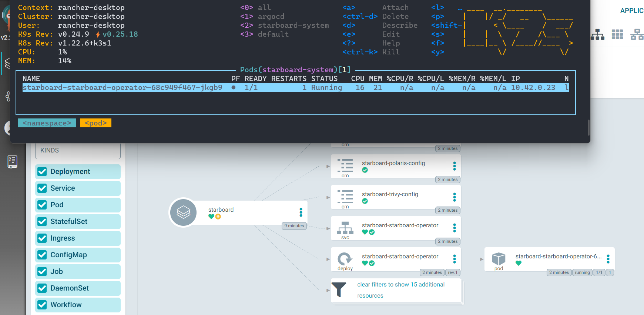
Task: Click the 'rev:1' badge on deploy node
Action: coord(453,272)
